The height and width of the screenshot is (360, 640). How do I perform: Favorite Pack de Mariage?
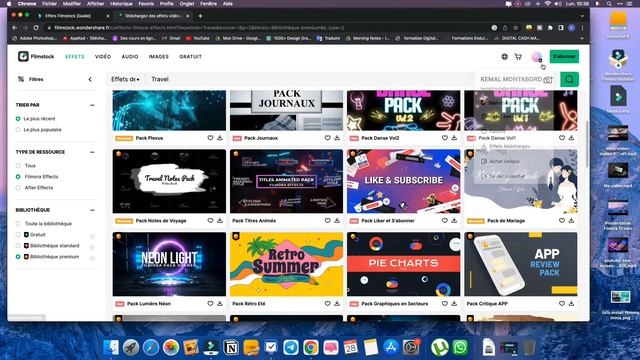pos(562,220)
